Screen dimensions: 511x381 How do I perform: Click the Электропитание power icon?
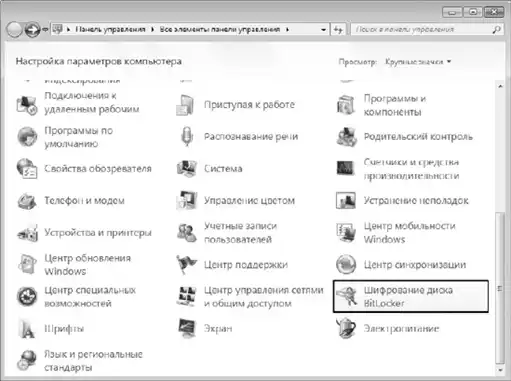(346, 328)
